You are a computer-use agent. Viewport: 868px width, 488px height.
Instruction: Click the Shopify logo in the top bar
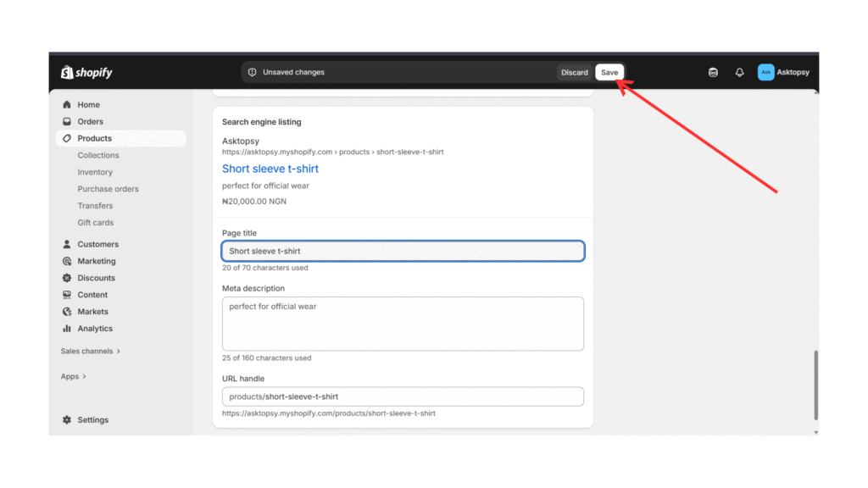pyautogui.click(x=86, y=73)
